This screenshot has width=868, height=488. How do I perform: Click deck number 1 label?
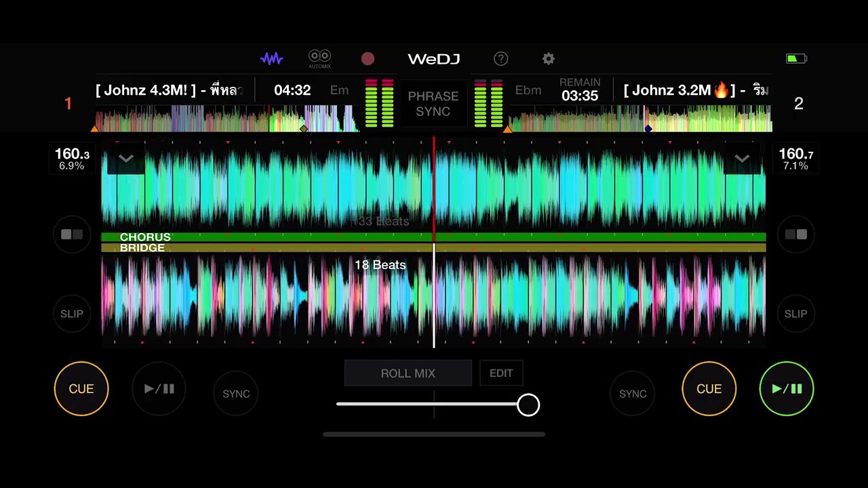68,104
